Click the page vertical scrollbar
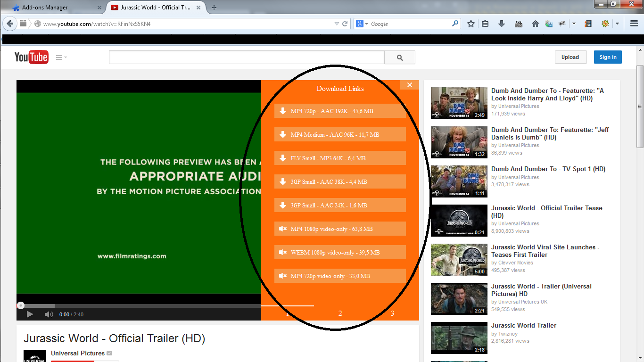This screenshot has height=362, width=644. click(640, 107)
